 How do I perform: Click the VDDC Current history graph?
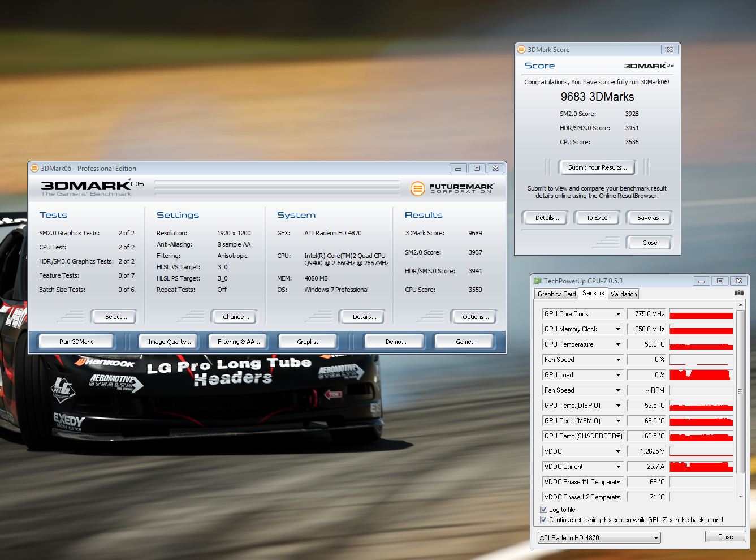point(701,467)
